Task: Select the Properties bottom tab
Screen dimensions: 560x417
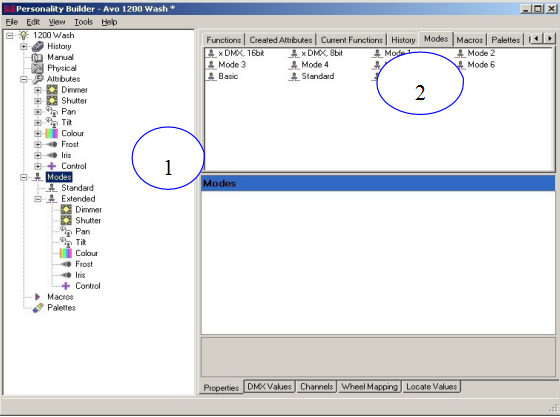Action: (x=221, y=388)
